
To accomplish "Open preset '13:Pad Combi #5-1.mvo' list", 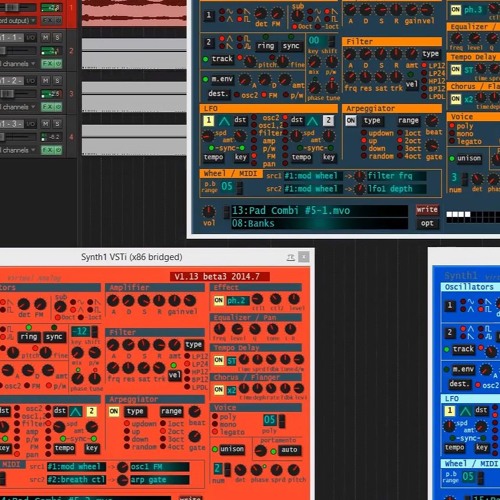I will (x=319, y=211).
